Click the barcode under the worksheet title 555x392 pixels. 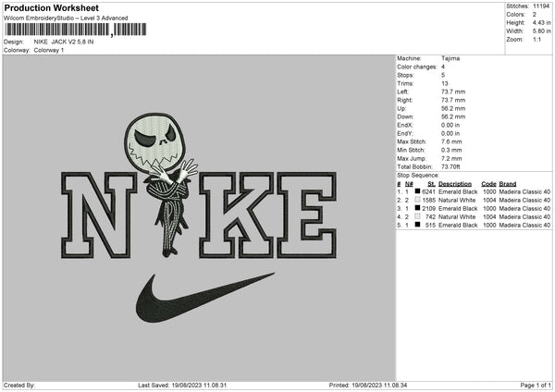[75, 30]
